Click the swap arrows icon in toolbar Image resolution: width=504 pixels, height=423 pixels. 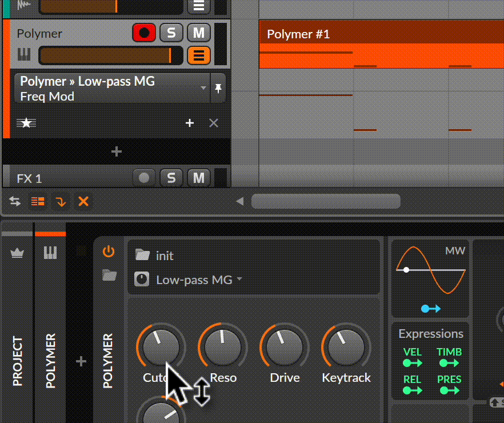click(15, 202)
